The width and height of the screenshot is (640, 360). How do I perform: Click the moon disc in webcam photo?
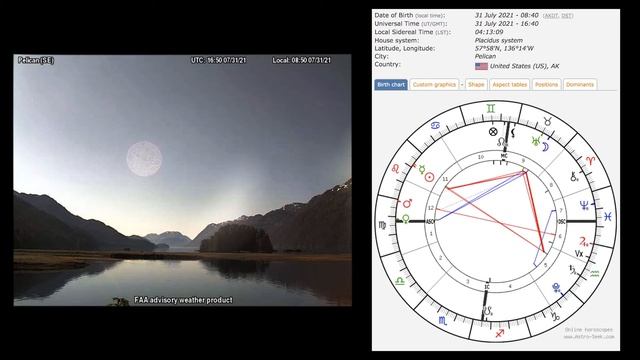click(144, 159)
